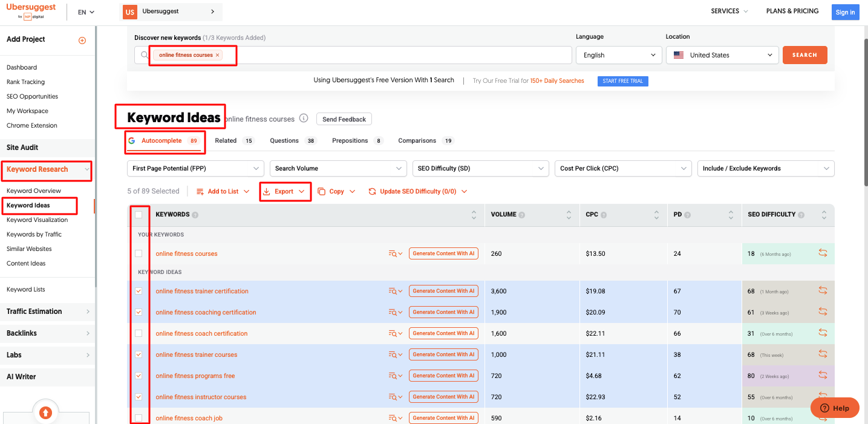
Task: Check online fitness coach job checkbox
Action: (x=139, y=418)
